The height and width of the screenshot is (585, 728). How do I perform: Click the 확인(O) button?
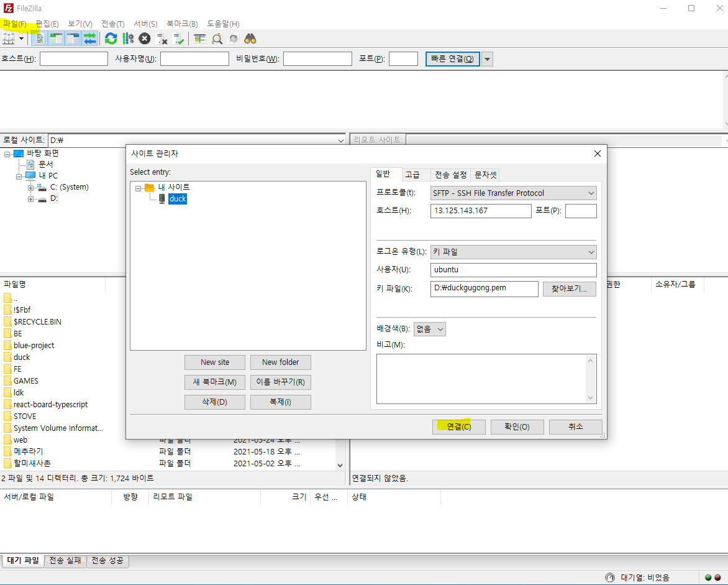(x=517, y=426)
